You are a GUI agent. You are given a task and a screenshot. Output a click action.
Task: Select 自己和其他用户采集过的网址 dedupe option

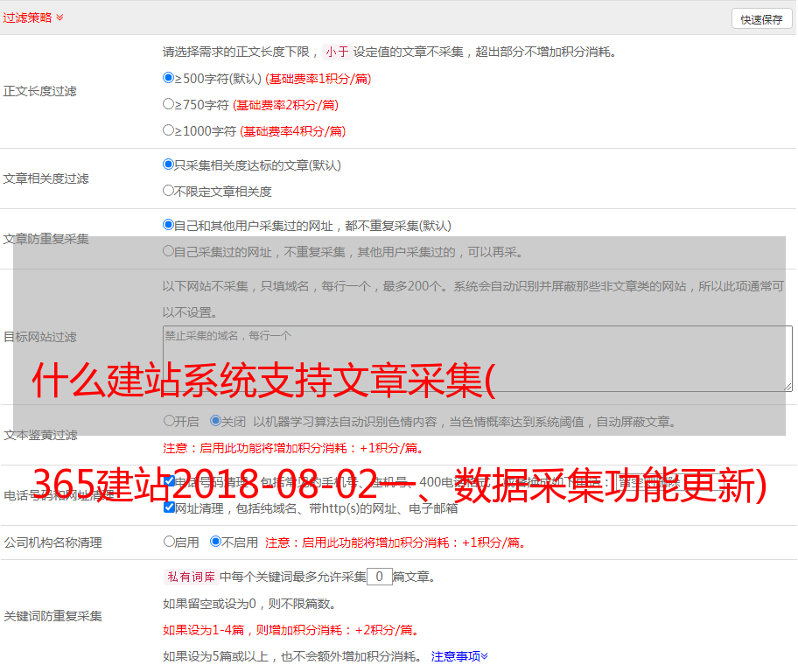(x=169, y=225)
